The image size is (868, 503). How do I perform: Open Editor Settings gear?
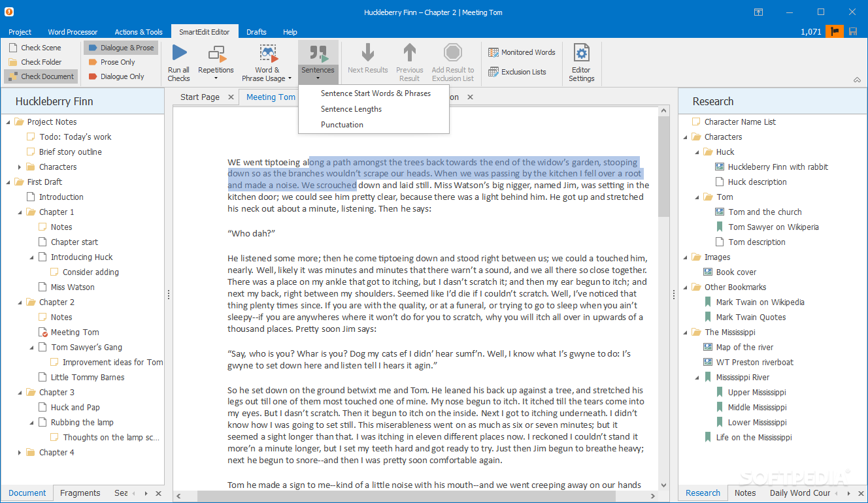(581, 54)
